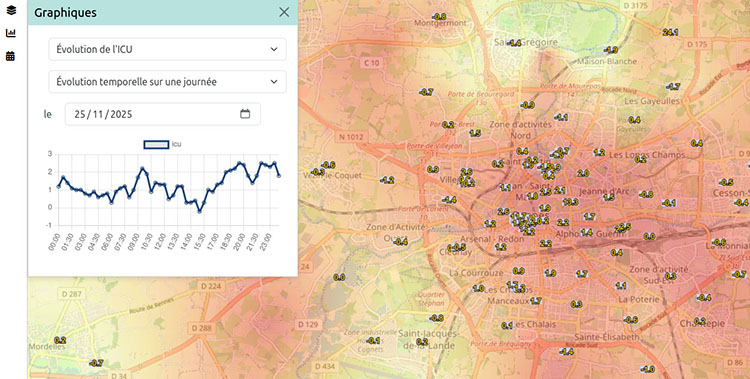Screen dimensions: 750x379
Task: Select the 0.1 marker at Les Chalais
Action: 507,325
